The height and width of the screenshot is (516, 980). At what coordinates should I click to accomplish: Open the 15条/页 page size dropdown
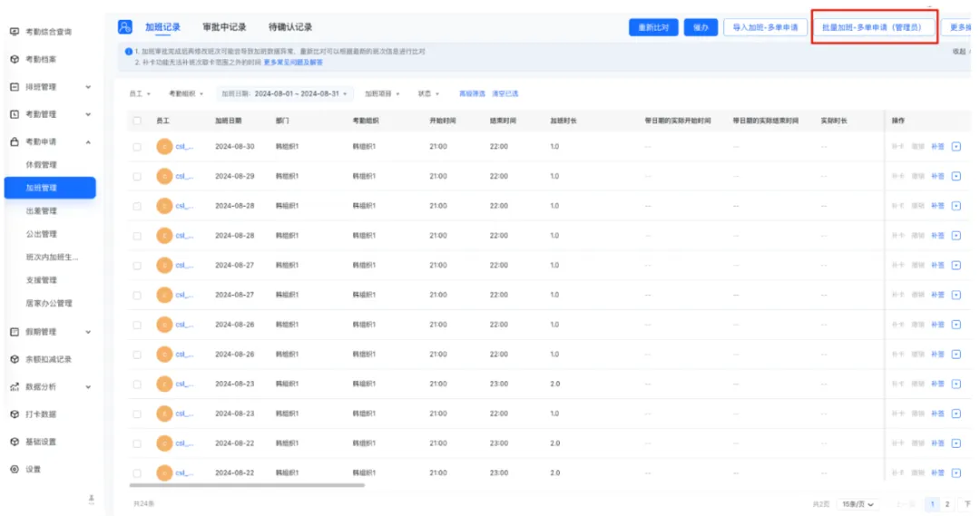pos(857,504)
